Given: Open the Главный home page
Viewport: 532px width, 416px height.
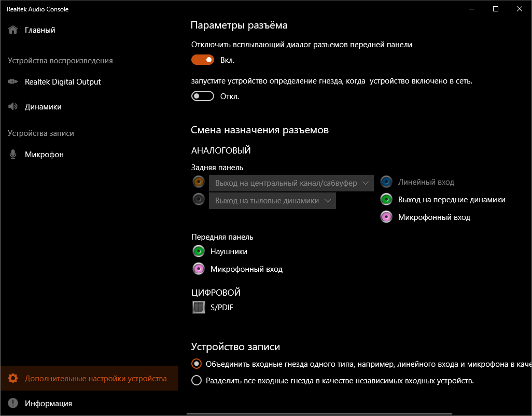Looking at the screenshot, I should pos(40,30).
